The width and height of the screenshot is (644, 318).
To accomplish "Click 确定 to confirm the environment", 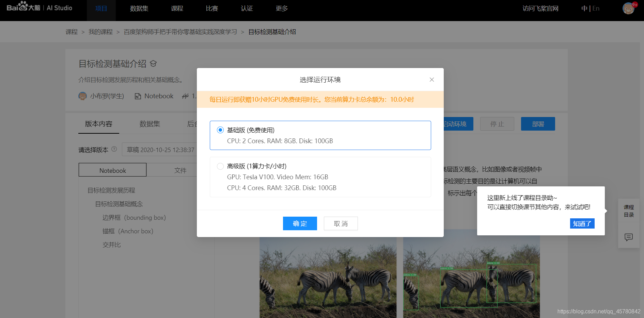I will (300, 223).
